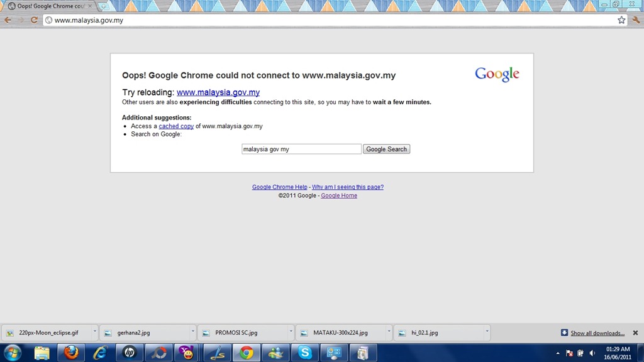The height and width of the screenshot is (362, 644).
Task: Open the last taskbar app with document icon
Action: coord(363,353)
